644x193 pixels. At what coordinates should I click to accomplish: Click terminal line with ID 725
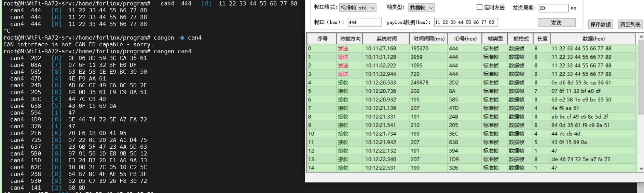coord(79,140)
